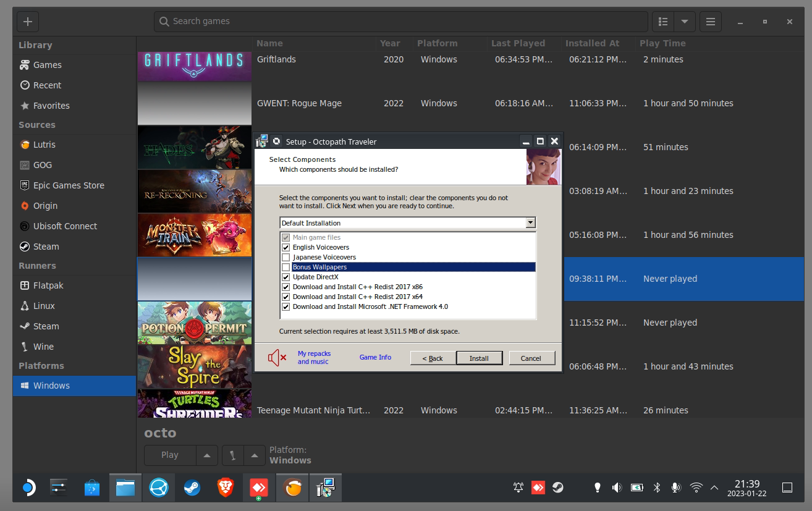The height and width of the screenshot is (511, 812).
Task: Open the Game Info link
Action: [x=375, y=357]
